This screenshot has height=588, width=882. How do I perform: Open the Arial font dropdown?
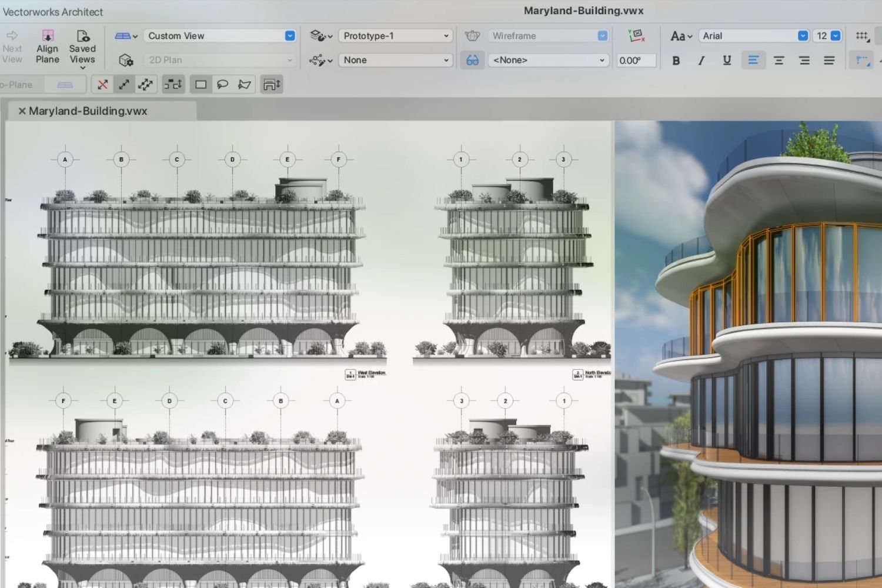pos(753,35)
